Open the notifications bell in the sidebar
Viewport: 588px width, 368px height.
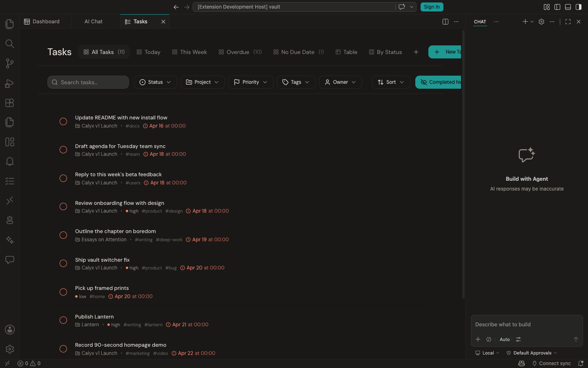click(10, 162)
